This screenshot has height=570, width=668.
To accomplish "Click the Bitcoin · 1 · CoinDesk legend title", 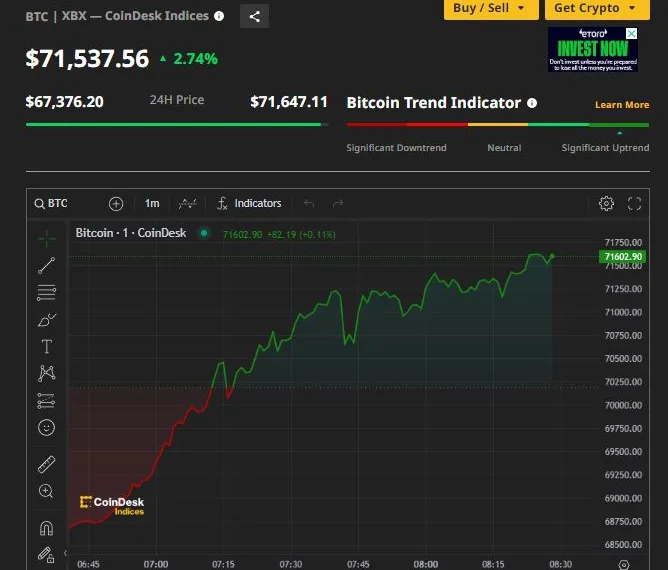I will click(x=131, y=233).
